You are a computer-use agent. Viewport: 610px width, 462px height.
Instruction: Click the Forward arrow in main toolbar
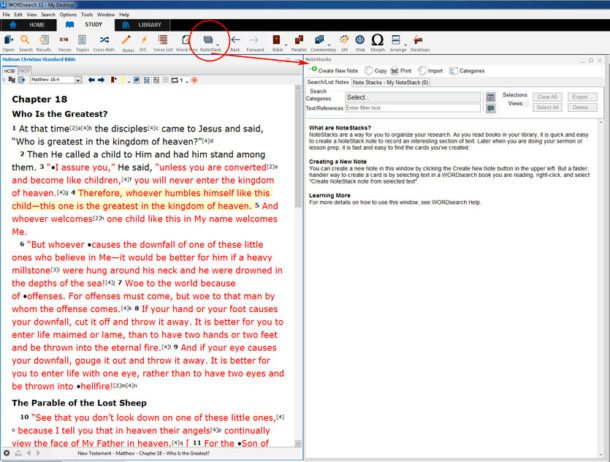pos(254,40)
